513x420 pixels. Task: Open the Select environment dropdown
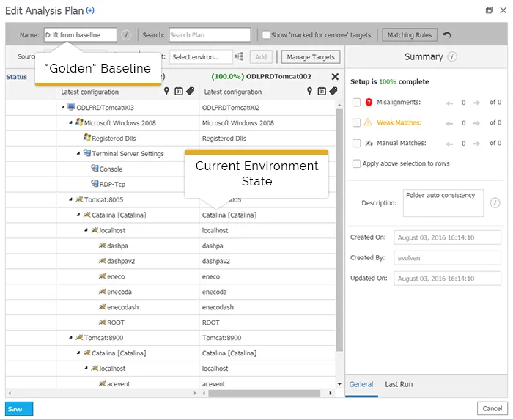click(x=200, y=56)
